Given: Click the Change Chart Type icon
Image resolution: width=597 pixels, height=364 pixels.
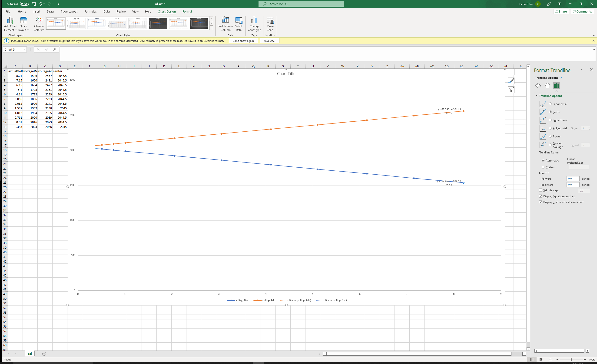Looking at the screenshot, I should (x=254, y=21).
